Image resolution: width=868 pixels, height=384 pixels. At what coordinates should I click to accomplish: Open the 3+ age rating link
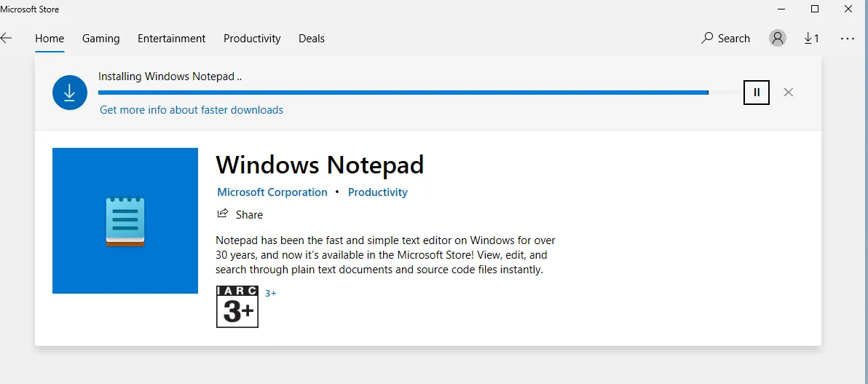(x=271, y=293)
